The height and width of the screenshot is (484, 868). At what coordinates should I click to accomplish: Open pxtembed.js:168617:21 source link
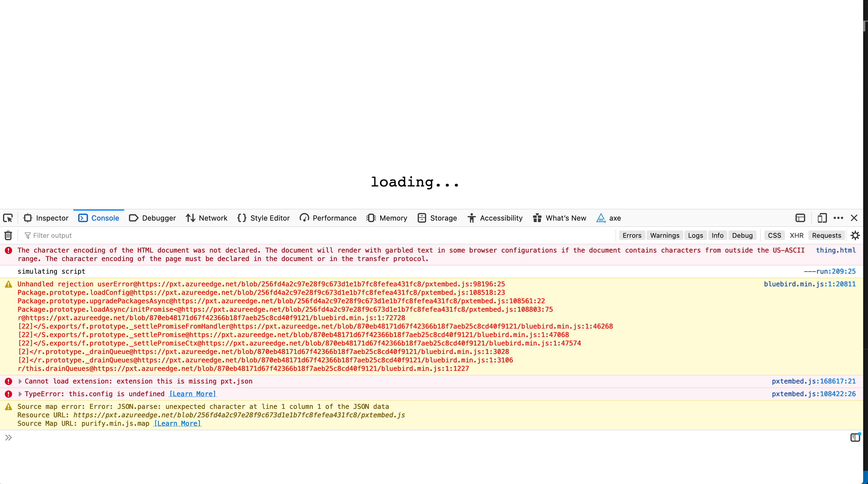tap(814, 381)
